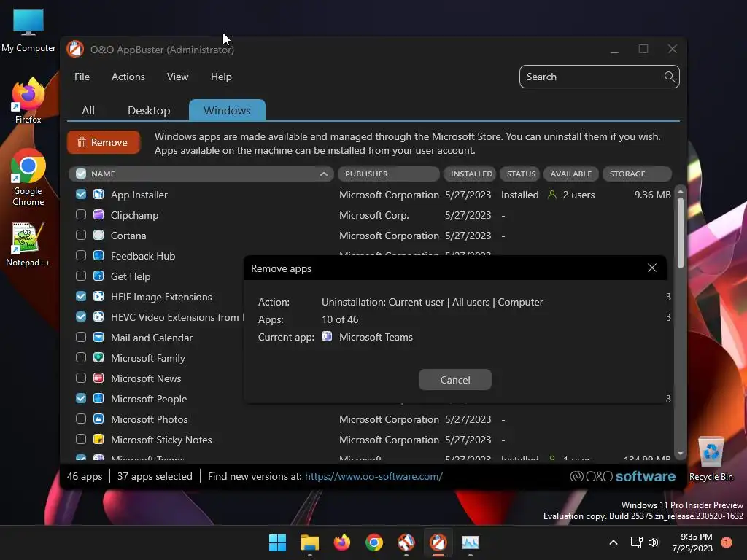Viewport: 747px width, 560px height.
Task: Click the HEVC Video Extensions icon
Action: 98,317
